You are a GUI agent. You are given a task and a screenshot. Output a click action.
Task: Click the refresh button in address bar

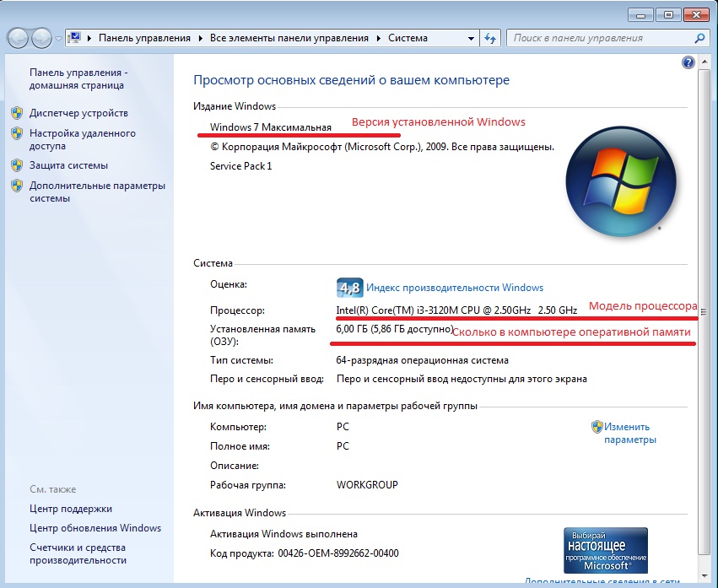[x=490, y=39]
